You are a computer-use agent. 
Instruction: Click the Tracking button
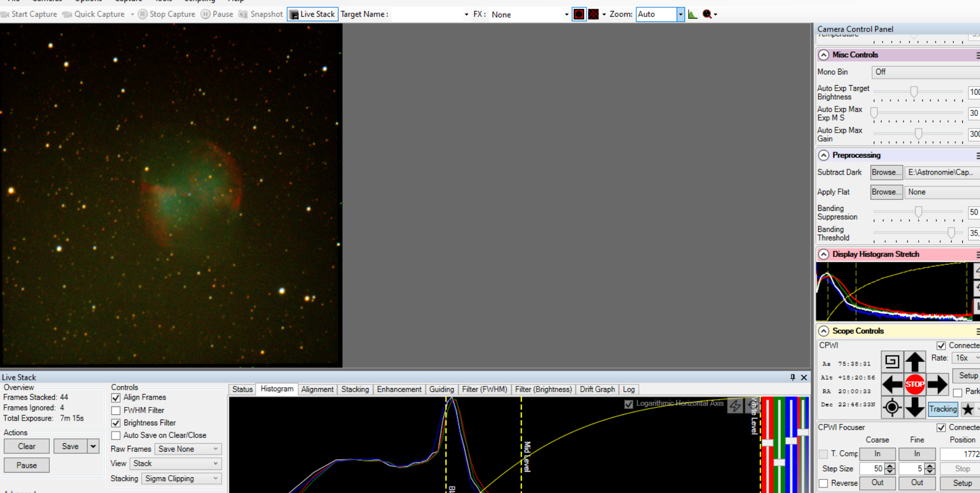[x=943, y=409]
